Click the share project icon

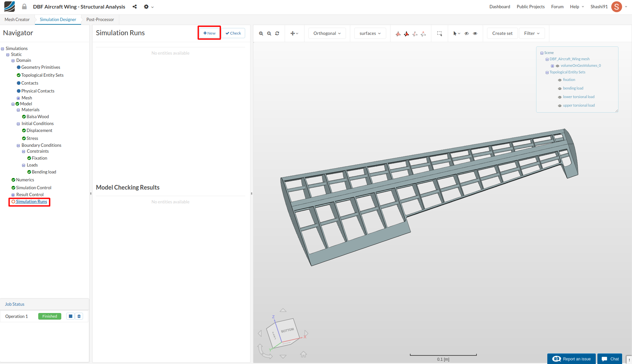tap(135, 7)
